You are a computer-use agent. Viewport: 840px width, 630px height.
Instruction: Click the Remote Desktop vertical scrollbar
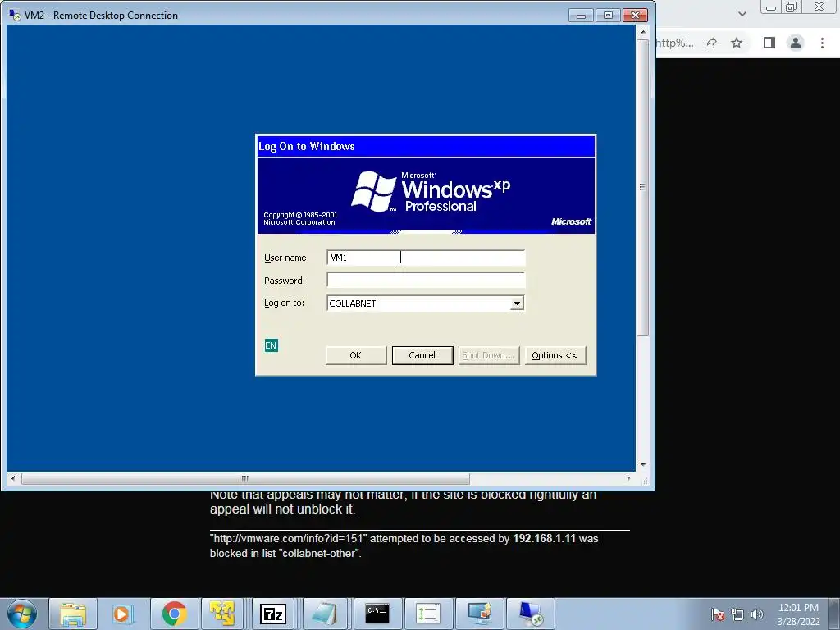pyautogui.click(x=643, y=188)
